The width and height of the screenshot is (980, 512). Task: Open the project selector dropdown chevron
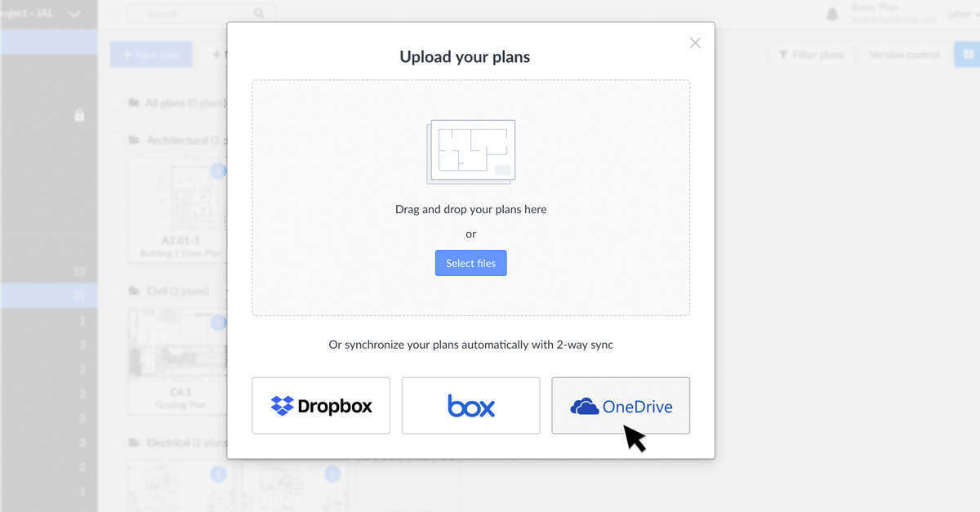74,14
